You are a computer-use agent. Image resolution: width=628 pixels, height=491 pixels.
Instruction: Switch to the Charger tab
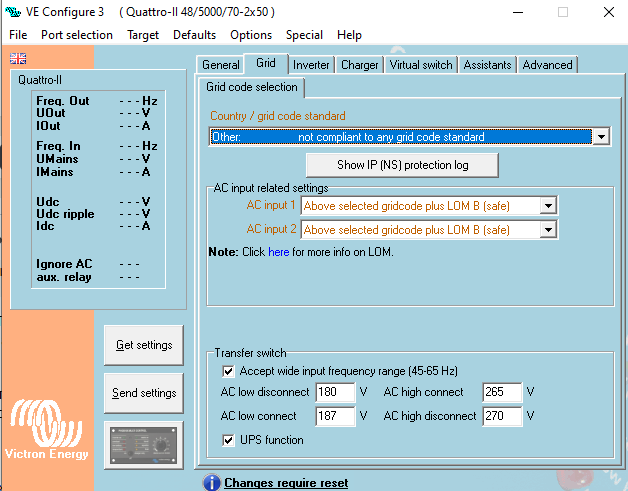[x=360, y=64]
